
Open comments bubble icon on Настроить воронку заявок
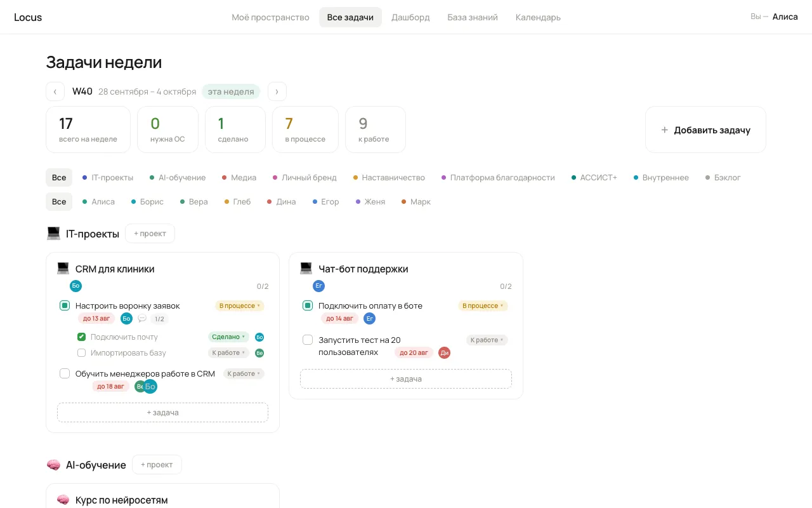click(142, 319)
